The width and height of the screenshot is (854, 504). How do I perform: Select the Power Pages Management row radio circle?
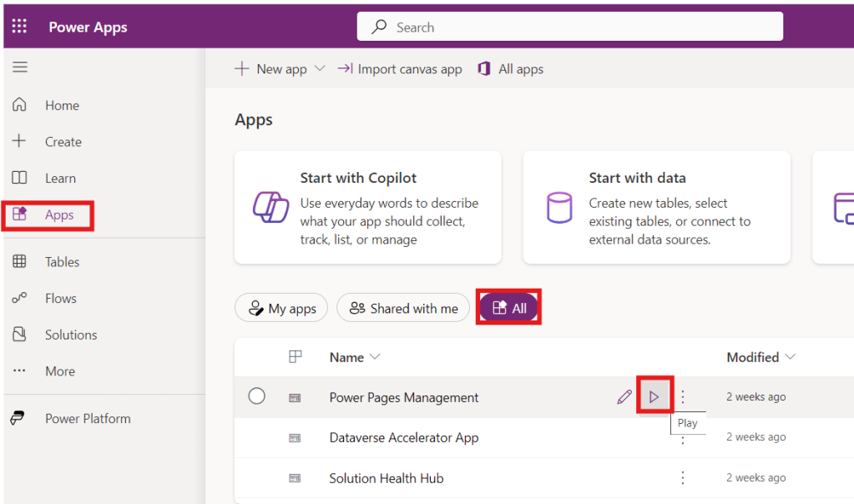257,396
